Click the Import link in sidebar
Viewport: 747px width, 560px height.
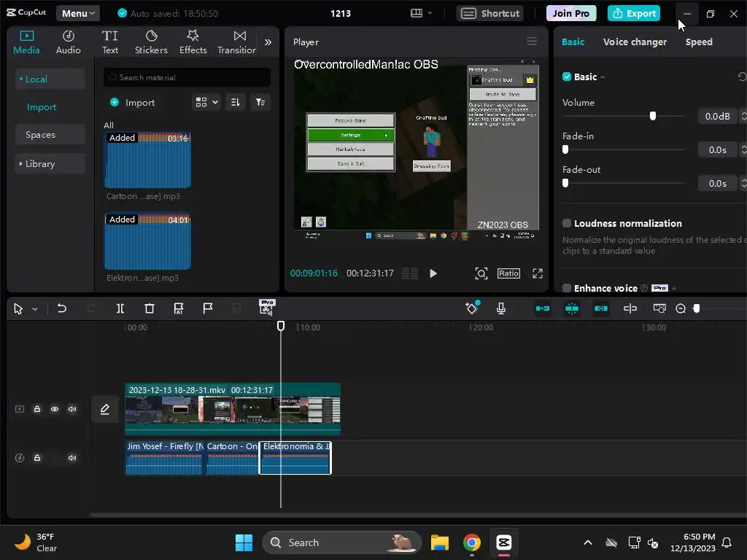42,107
